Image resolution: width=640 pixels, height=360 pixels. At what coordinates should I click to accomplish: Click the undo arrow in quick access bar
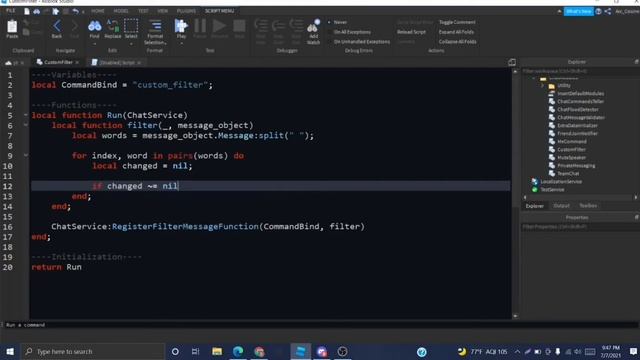(x=76, y=11)
